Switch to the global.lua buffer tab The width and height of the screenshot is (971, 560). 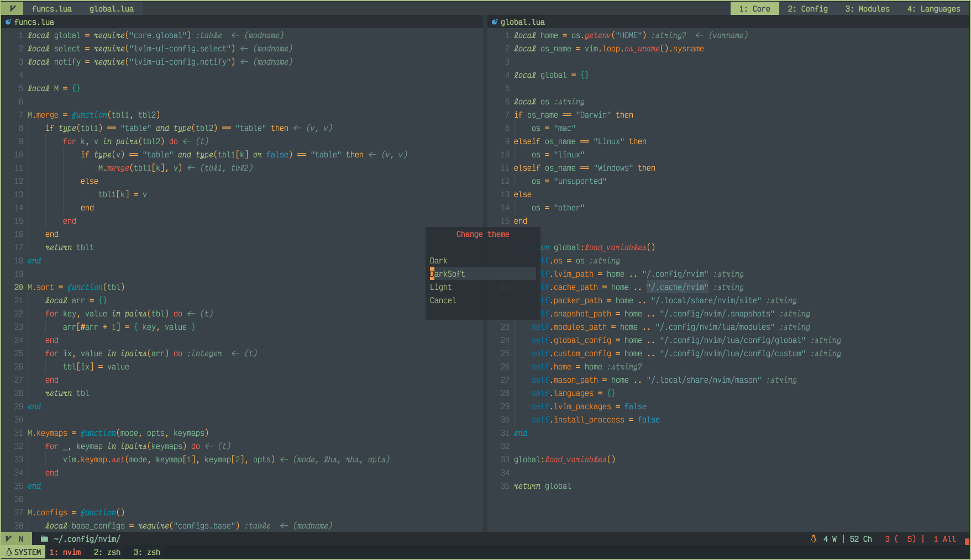coord(112,9)
